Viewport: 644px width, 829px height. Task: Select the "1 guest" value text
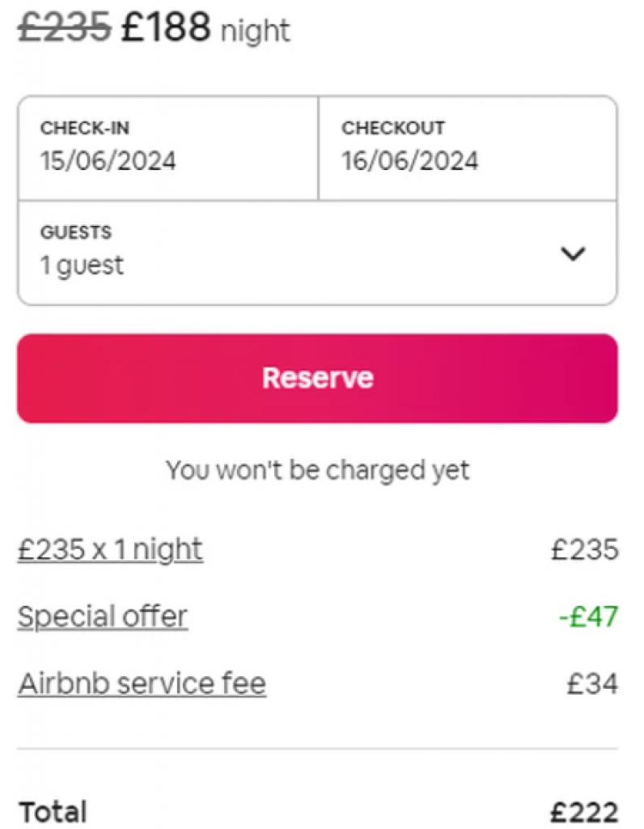click(x=83, y=265)
